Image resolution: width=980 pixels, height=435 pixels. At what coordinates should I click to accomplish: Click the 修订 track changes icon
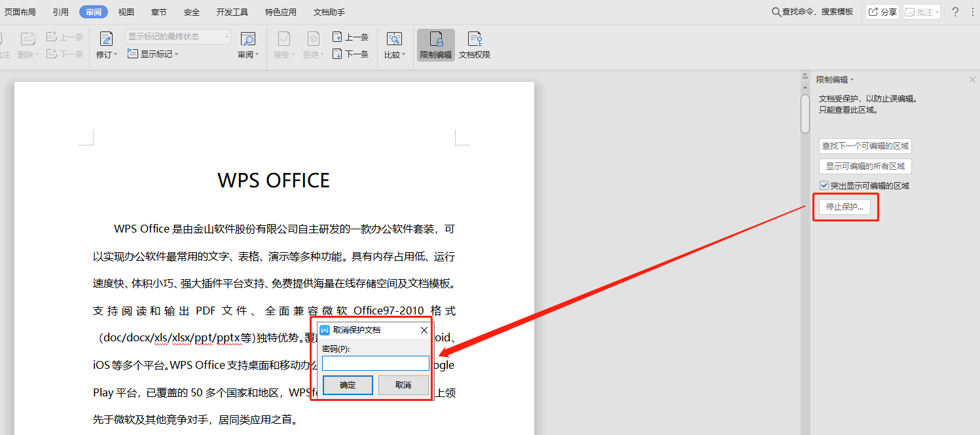(x=106, y=39)
